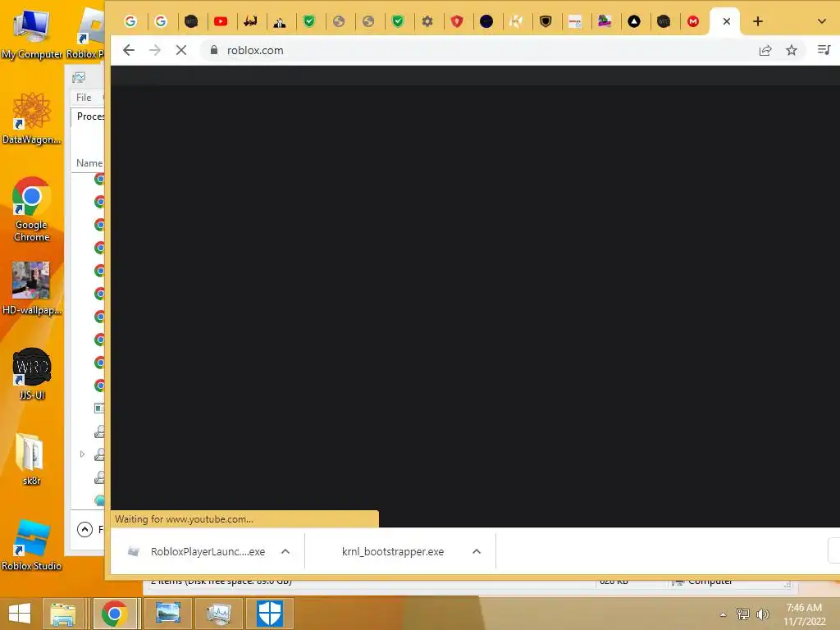Select the Processes tab in Task Manager
Viewport: 840px width, 630px height.
click(89, 116)
